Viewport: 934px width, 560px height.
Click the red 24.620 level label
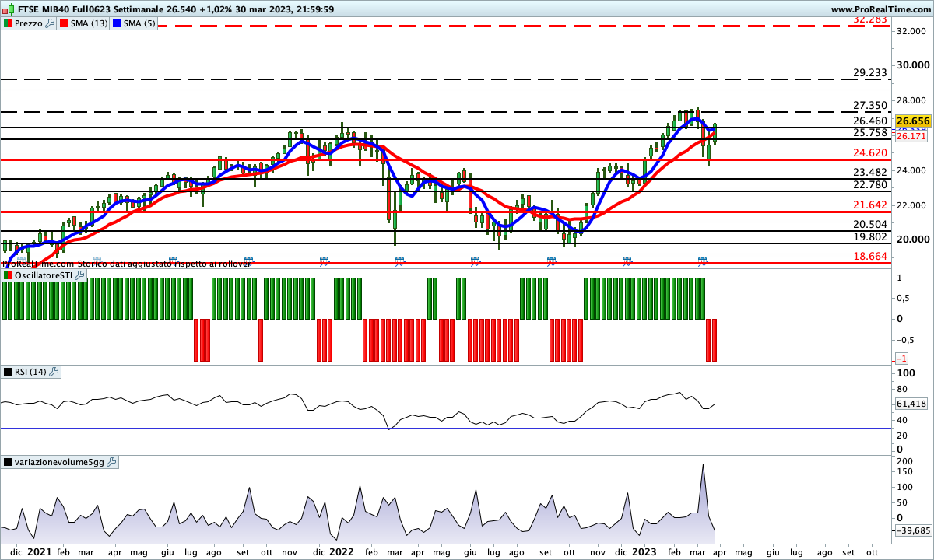(x=870, y=152)
